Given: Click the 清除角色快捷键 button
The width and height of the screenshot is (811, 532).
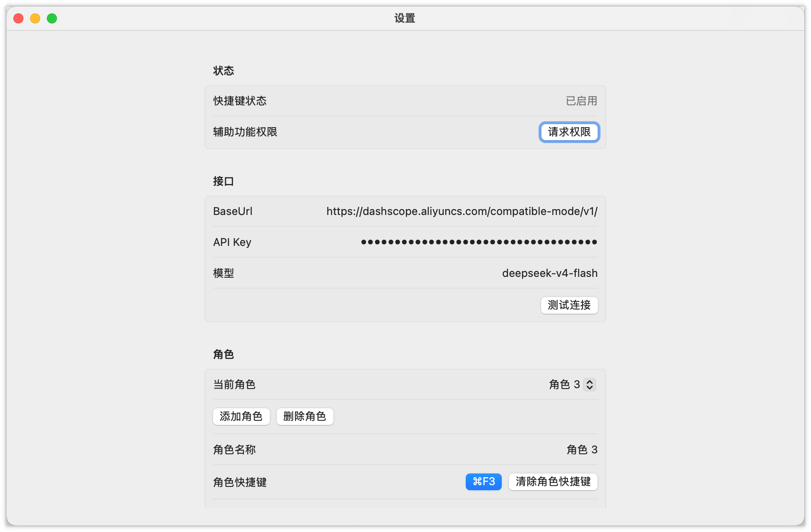Looking at the screenshot, I should (x=553, y=482).
